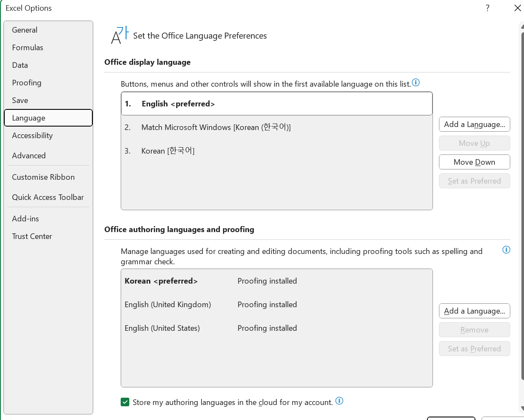524x420 pixels.
Task: Select the Language category in sidebar
Action: [x=48, y=118]
